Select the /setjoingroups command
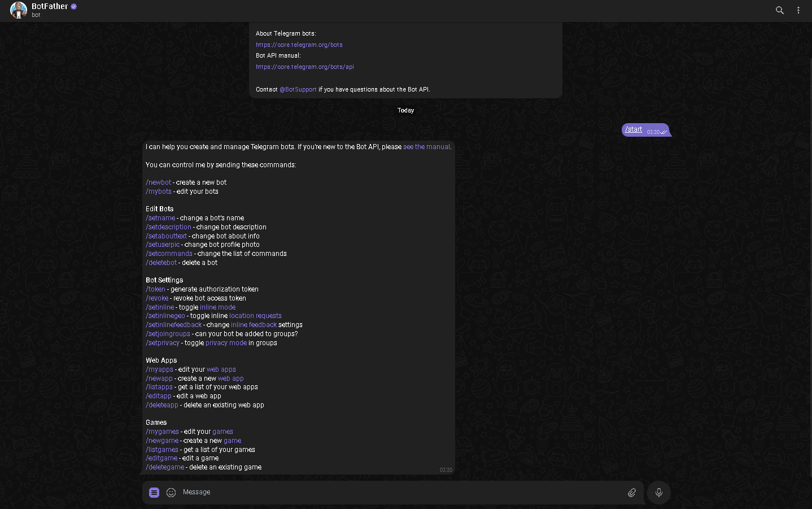Image resolution: width=812 pixels, height=509 pixels. pyautogui.click(x=168, y=334)
